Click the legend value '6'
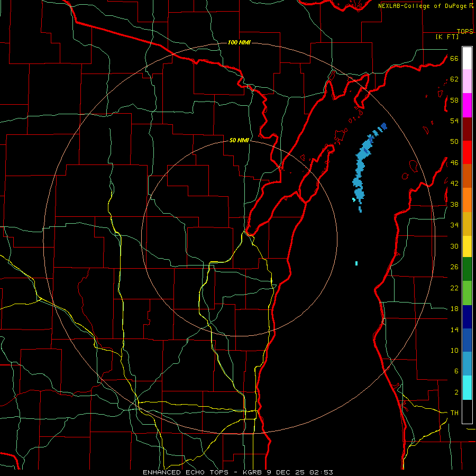This screenshot has width=476, height=476. click(x=456, y=371)
